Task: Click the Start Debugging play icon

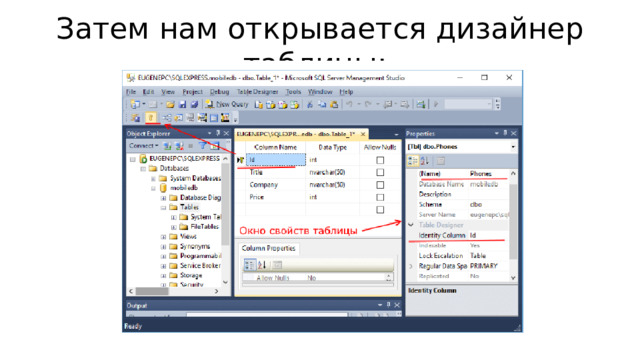Action: (436, 104)
